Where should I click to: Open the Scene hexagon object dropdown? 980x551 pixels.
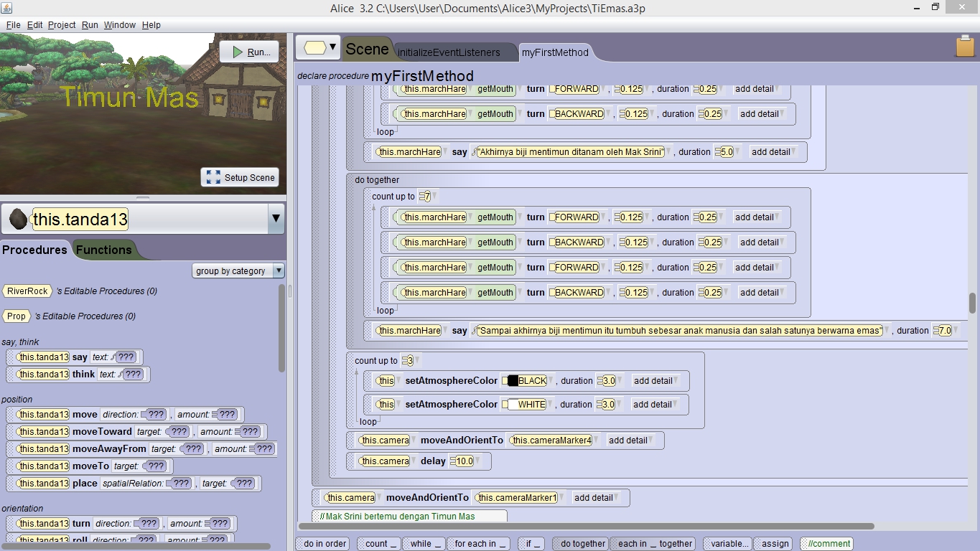(317, 47)
